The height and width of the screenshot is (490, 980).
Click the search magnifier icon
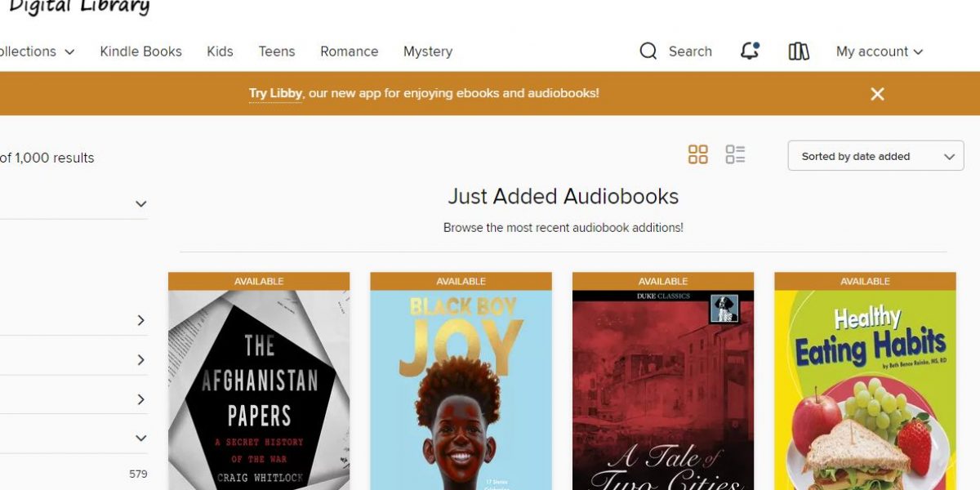tap(648, 51)
